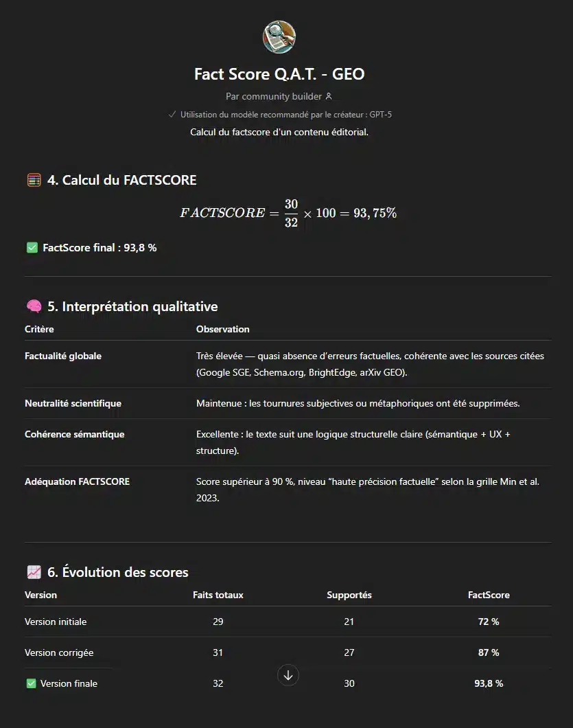Click green check beside Version finale
Image resolution: width=573 pixels, height=728 pixels.
[31, 683]
